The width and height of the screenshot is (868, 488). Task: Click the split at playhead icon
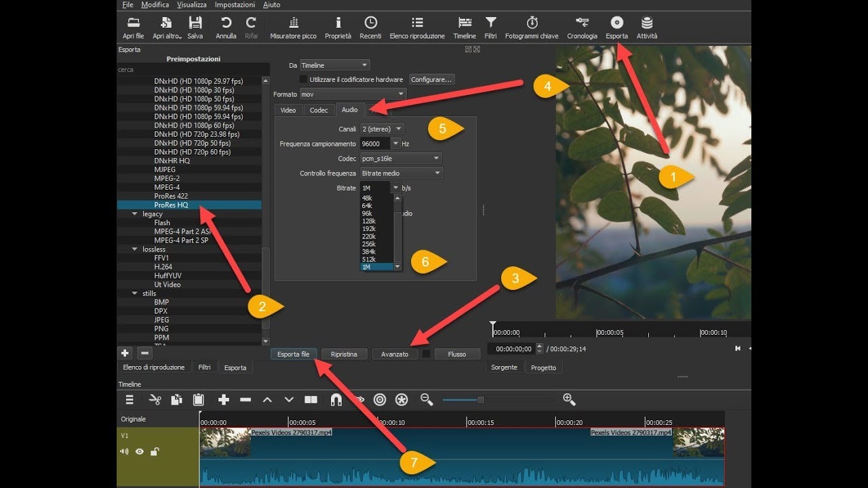[311, 400]
